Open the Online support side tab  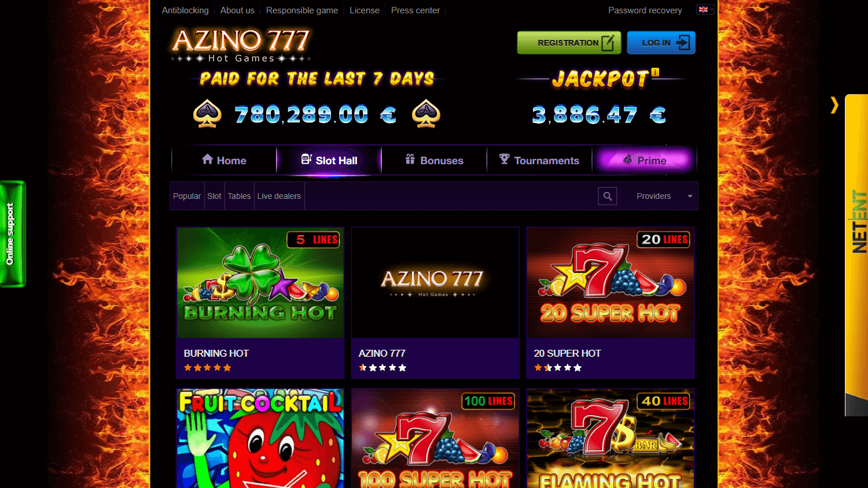click(12, 234)
